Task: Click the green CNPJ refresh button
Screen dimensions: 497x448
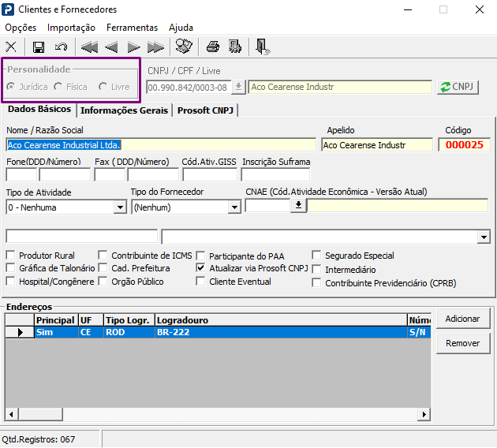Action: pyautogui.click(x=458, y=87)
